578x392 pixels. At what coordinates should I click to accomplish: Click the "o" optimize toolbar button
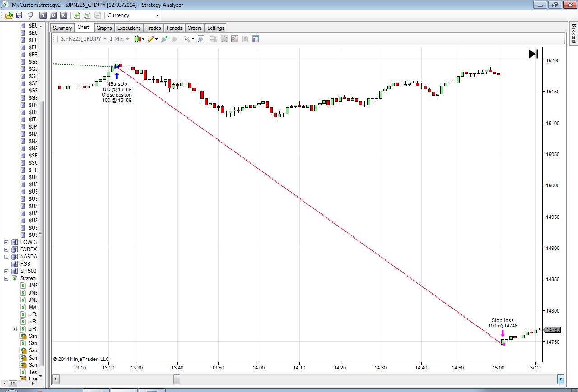coord(53,15)
